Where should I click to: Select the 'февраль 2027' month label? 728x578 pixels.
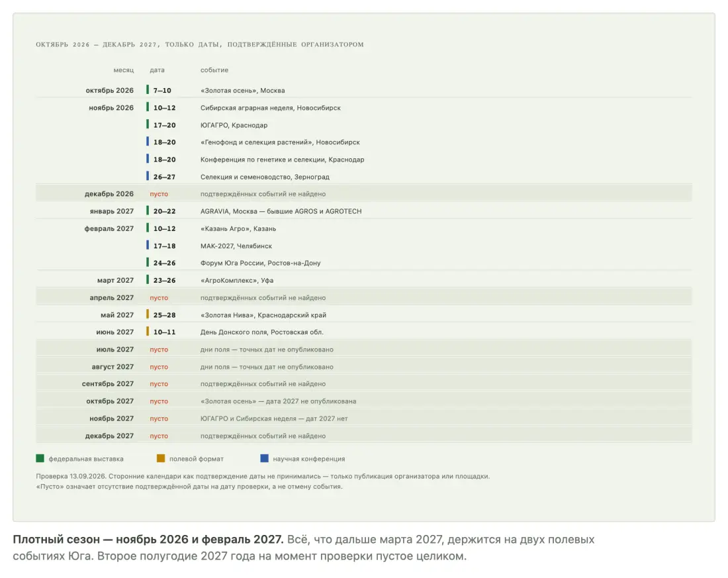[x=109, y=228]
